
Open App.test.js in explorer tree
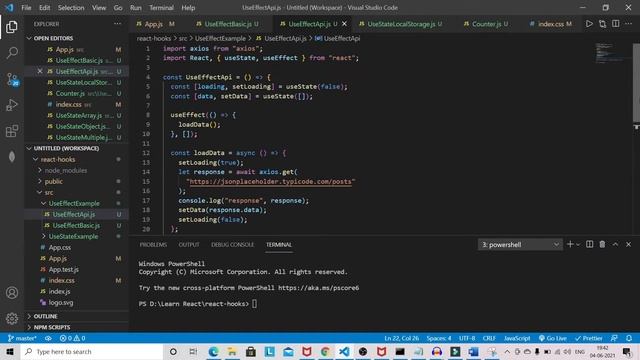point(63,269)
